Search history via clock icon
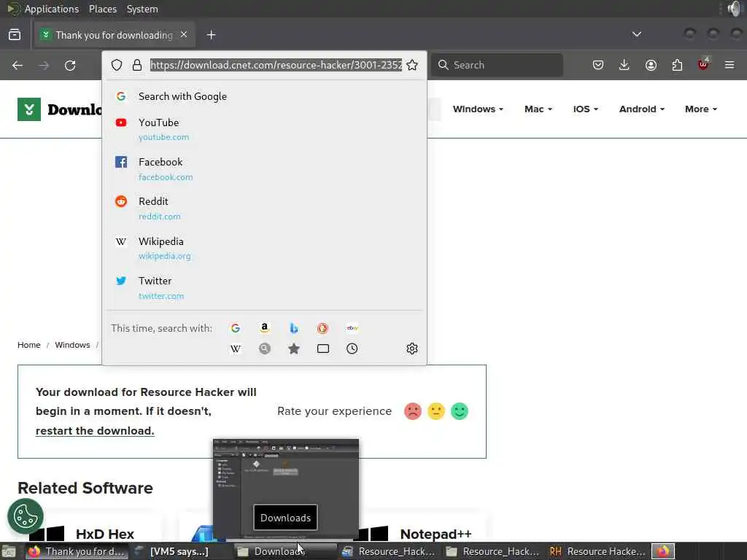 tap(352, 349)
